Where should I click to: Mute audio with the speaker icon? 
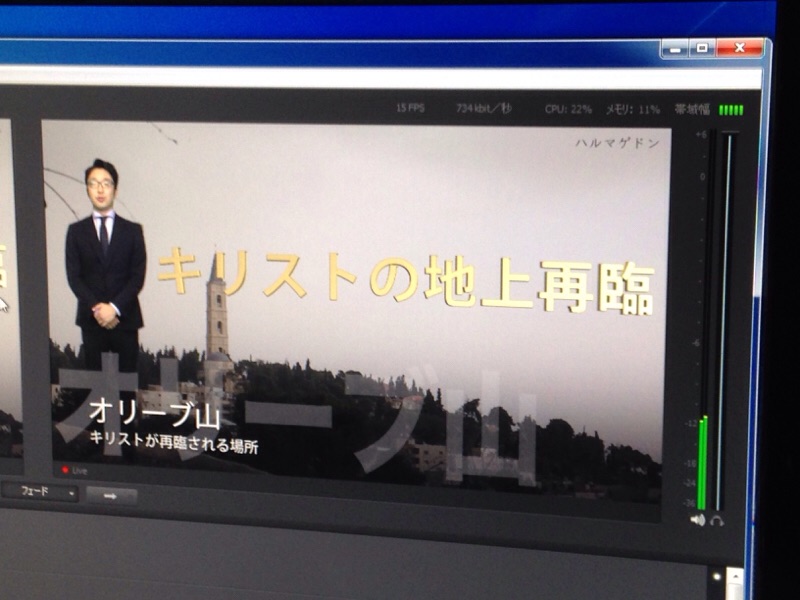697,519
